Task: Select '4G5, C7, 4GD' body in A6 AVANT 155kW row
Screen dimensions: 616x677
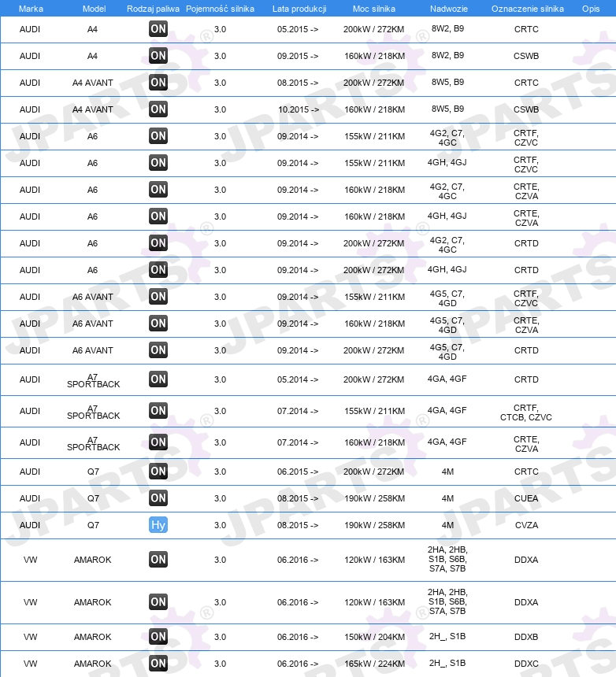Action: pos(447,298)
